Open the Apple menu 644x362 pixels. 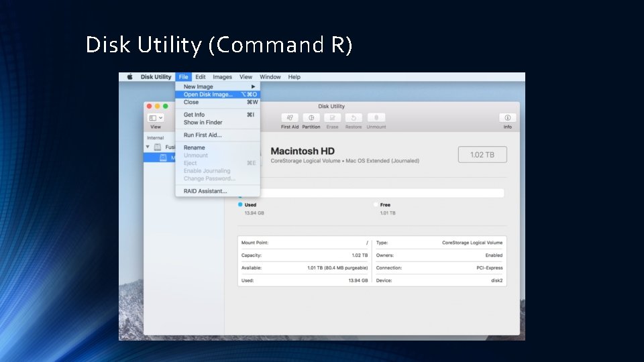pyautogui.click(x=129, y=76)
